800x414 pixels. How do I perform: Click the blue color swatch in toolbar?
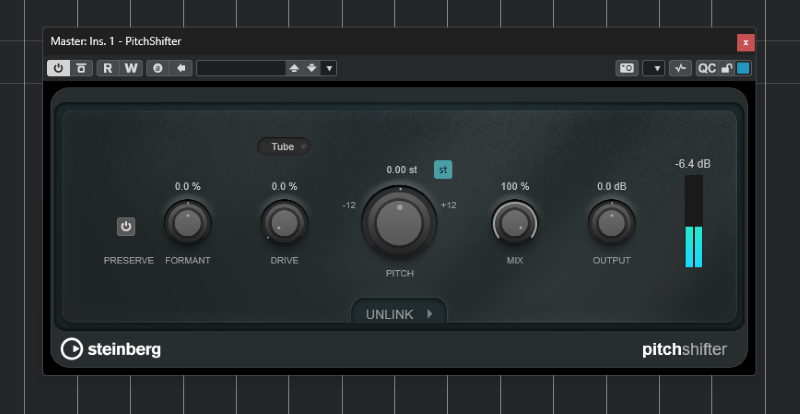tap(743, 68)
